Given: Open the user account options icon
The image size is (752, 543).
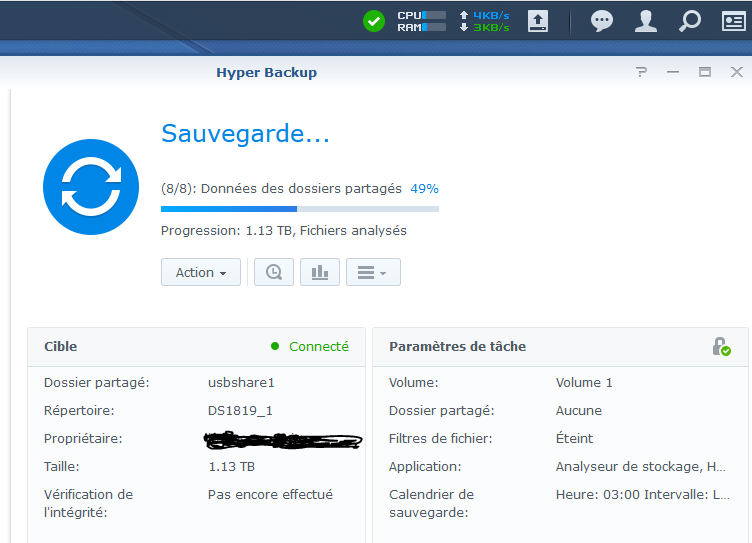Looking at the screenshot, I should tap(646, 21).
